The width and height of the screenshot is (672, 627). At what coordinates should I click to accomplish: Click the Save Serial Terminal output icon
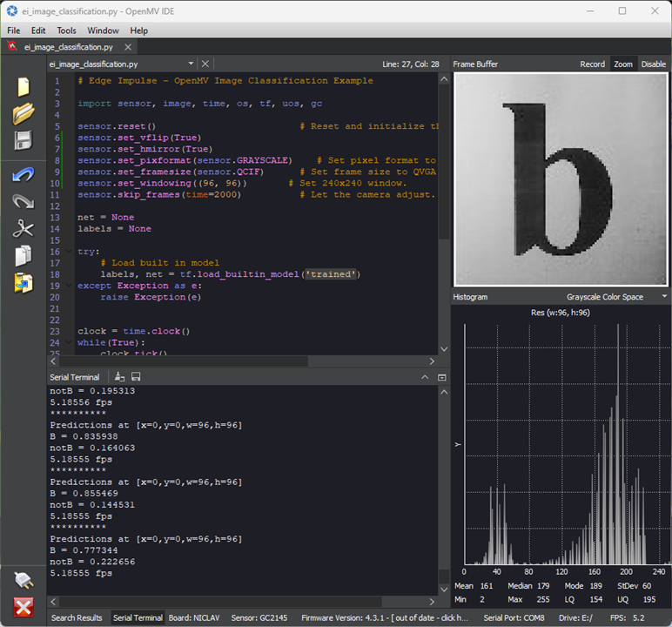pyautogui.click(x=136, y=377)
